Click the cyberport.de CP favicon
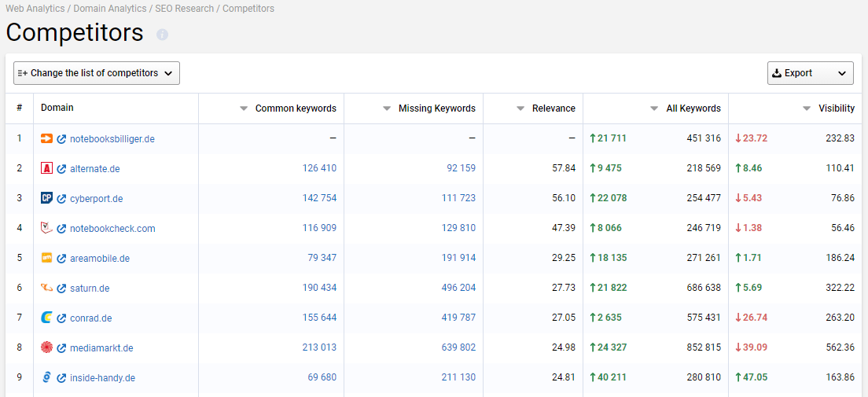Image resolution: width=868 pixels, height=397 pixels. click(47, 197)
